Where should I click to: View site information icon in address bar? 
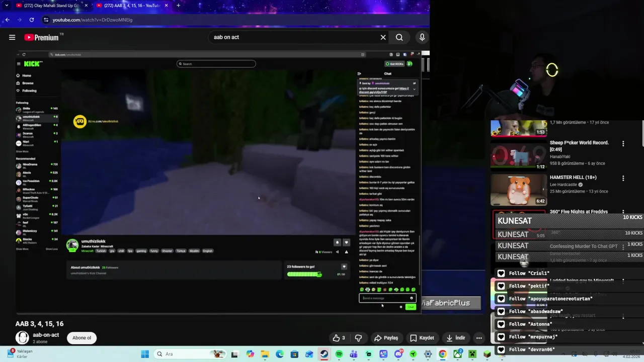[46, 20]
